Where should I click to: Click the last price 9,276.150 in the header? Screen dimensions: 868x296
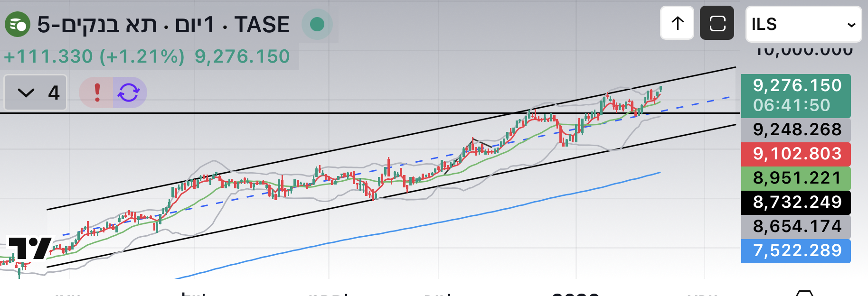(242, 56)
